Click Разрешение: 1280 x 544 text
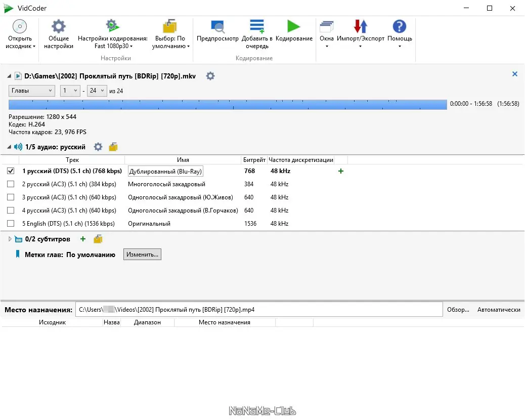This screenshot has width=525, height=420. (42, 116)
